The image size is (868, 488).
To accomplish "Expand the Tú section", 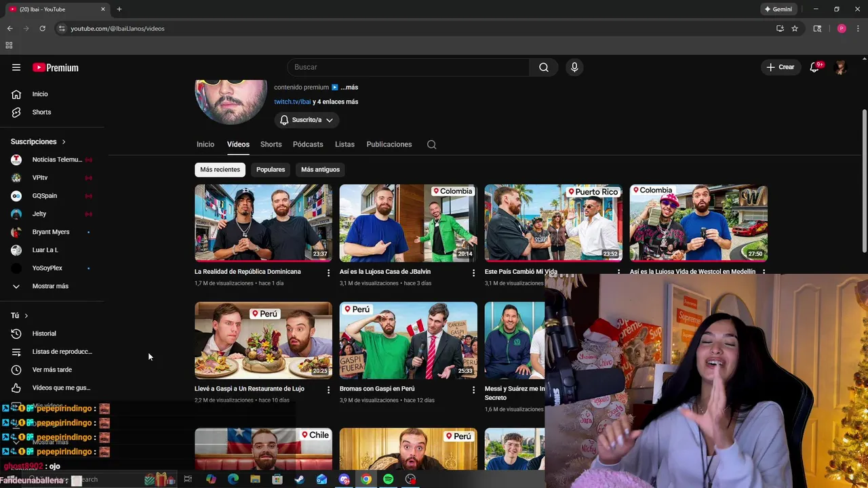I will pos(19,316).
